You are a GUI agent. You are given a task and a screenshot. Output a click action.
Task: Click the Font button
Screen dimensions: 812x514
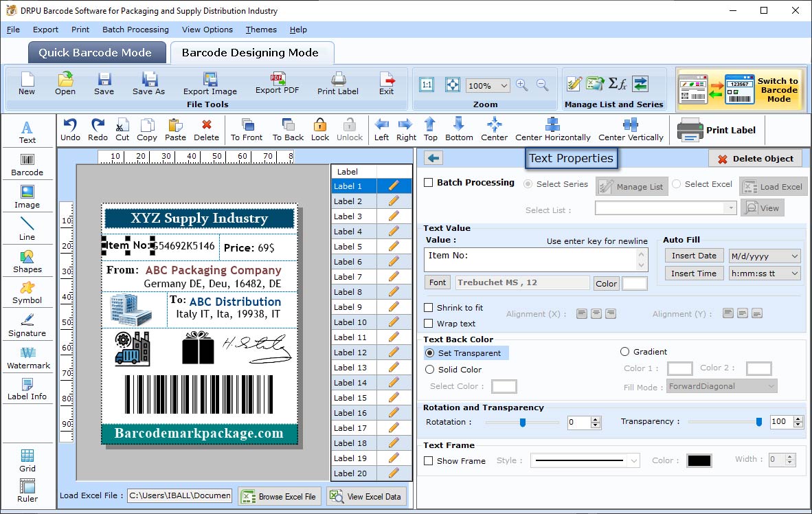(x=437, y=282)
